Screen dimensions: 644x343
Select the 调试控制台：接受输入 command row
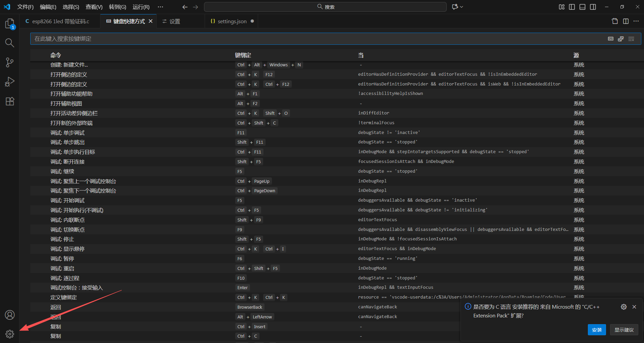click(335, 288)
